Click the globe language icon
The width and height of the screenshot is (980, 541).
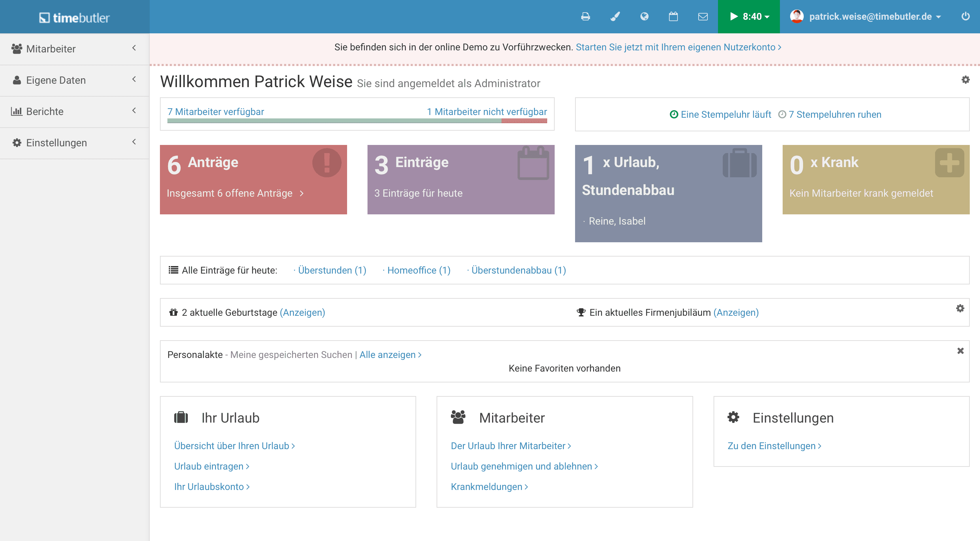[644, 16]
